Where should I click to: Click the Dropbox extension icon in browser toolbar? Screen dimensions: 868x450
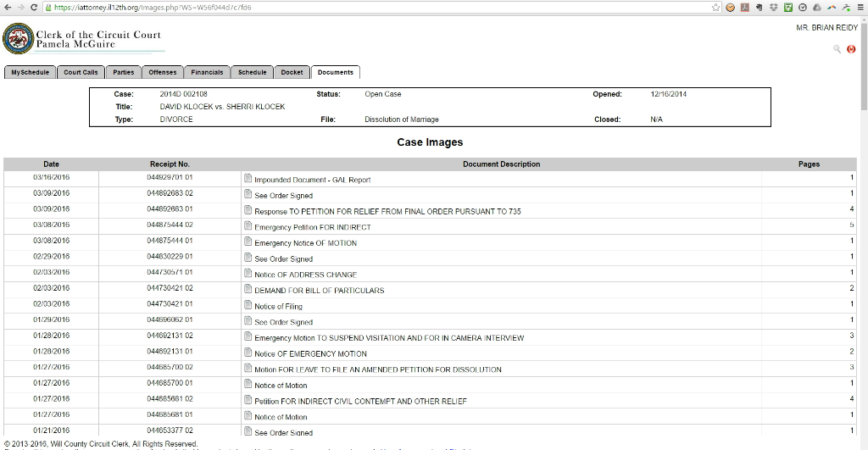pyautogui.click(x=773, y=8)
